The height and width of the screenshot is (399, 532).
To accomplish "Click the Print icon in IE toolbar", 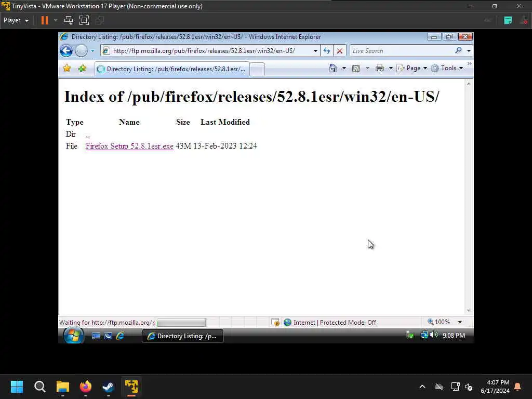I will point(380,68).
